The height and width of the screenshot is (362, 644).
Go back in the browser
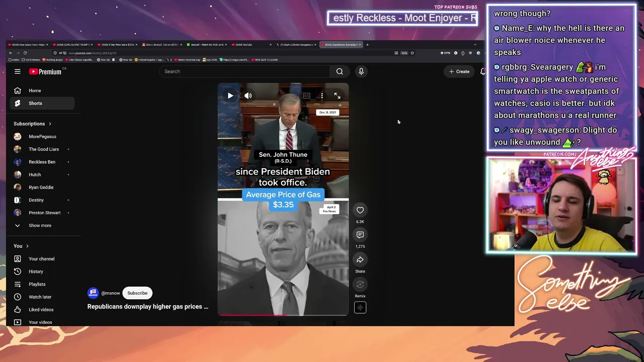click(11, 53)
